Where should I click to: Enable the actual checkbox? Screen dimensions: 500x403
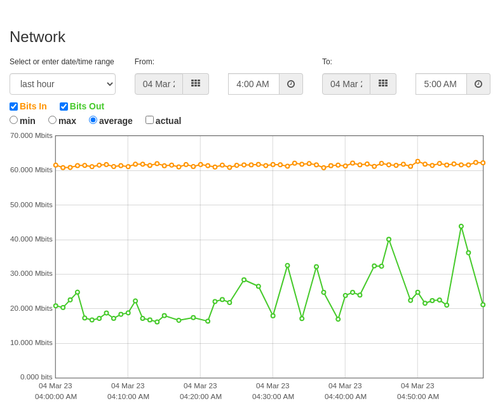(150, 120)
